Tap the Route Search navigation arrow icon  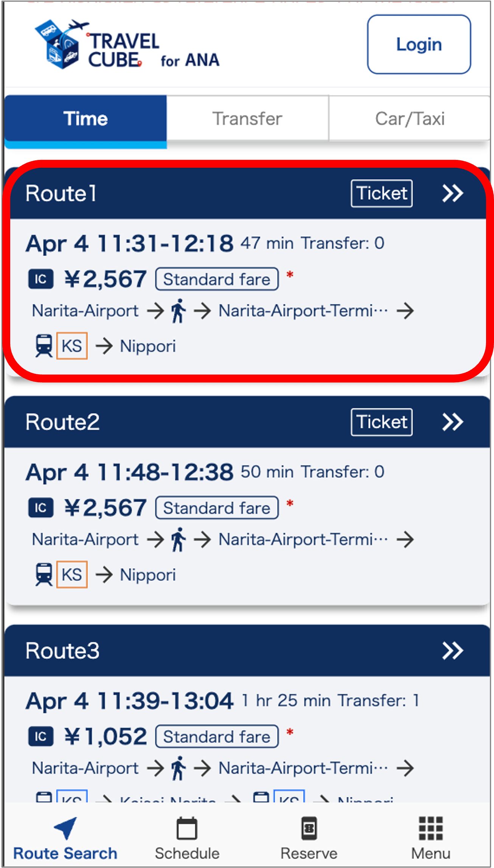(66, 828)
